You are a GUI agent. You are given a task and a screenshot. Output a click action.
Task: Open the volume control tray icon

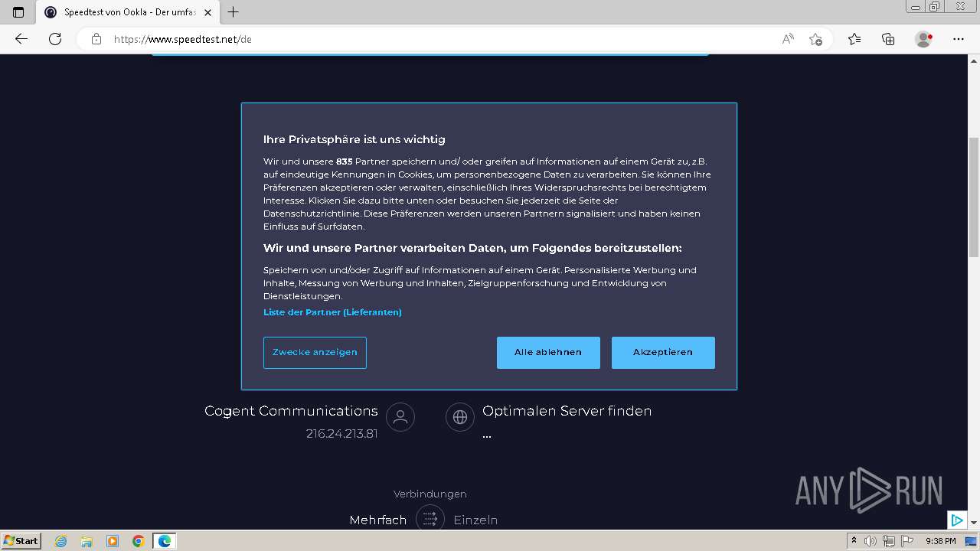(871, 541)
